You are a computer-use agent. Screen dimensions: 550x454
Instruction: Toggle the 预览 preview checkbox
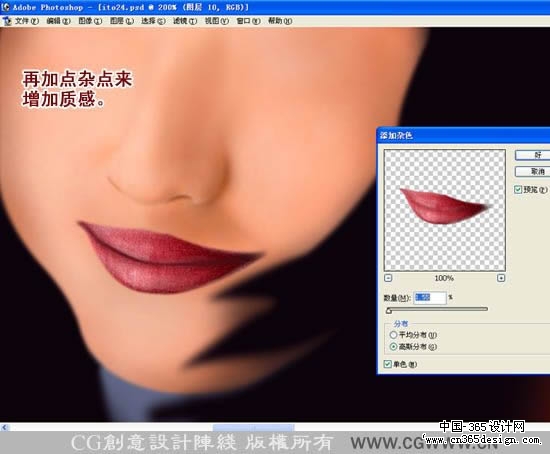(x=518, y=190)
